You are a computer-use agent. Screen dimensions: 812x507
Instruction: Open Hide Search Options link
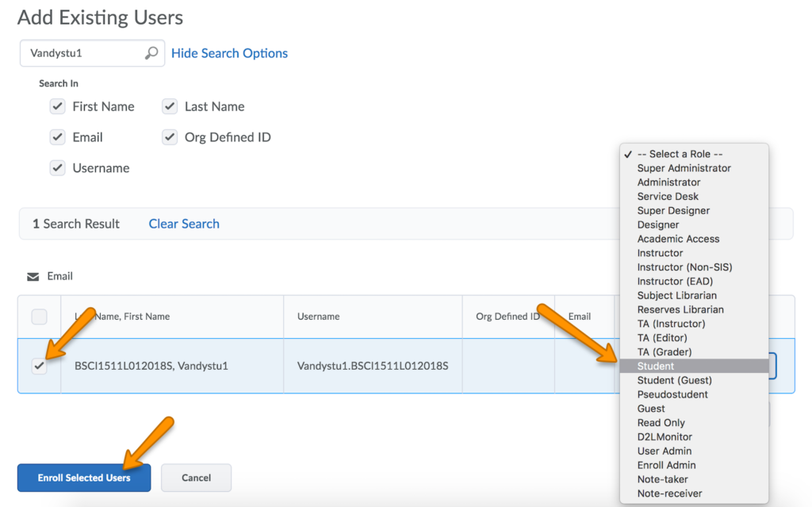pyautogui.click(x=229, y=53)
